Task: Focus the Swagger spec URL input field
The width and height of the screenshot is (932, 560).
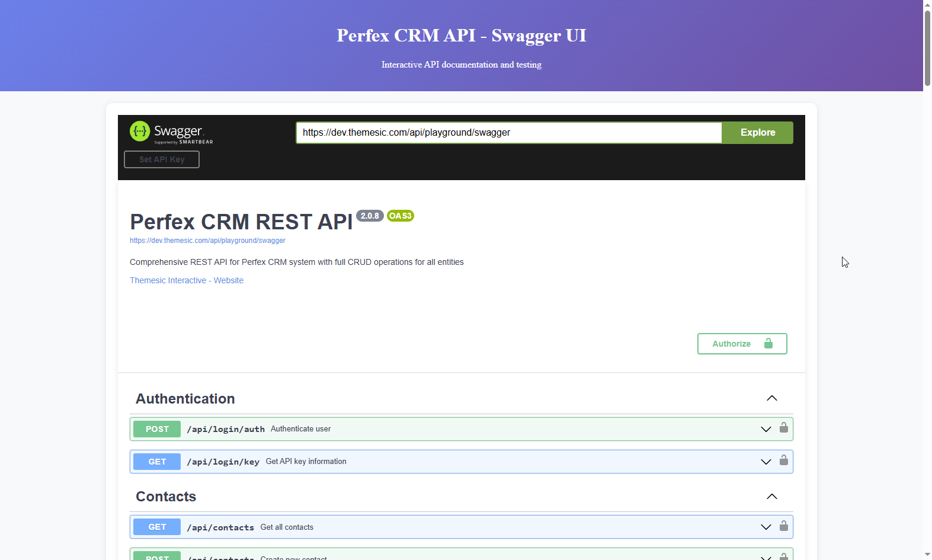Action: 508,133
